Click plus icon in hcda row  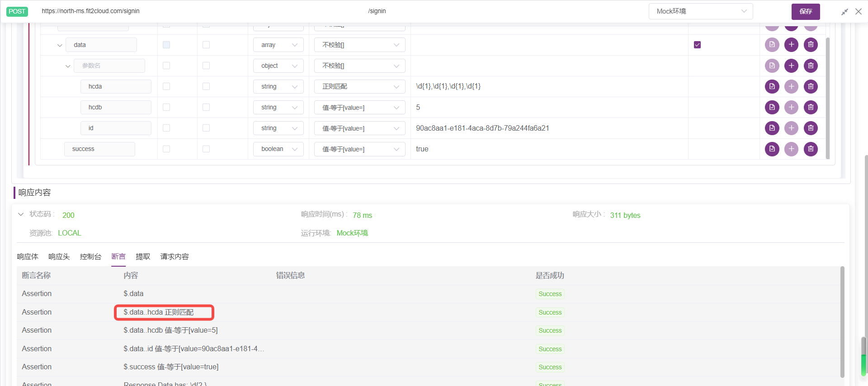[x=791, y=86]
